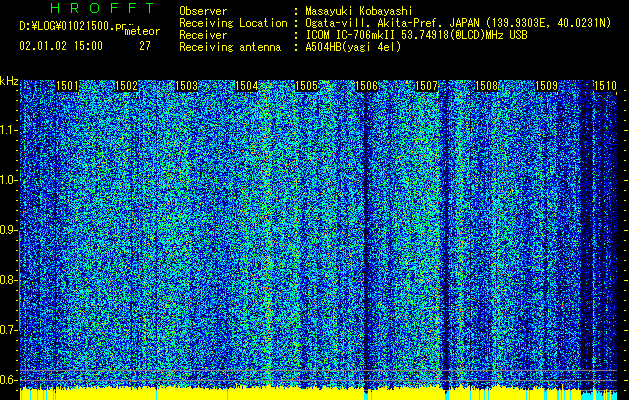Click the 0.9 kHz frequency axis label
Image resolution: width=629 pixels, height=400 pixels.
(x=8, y=230)
